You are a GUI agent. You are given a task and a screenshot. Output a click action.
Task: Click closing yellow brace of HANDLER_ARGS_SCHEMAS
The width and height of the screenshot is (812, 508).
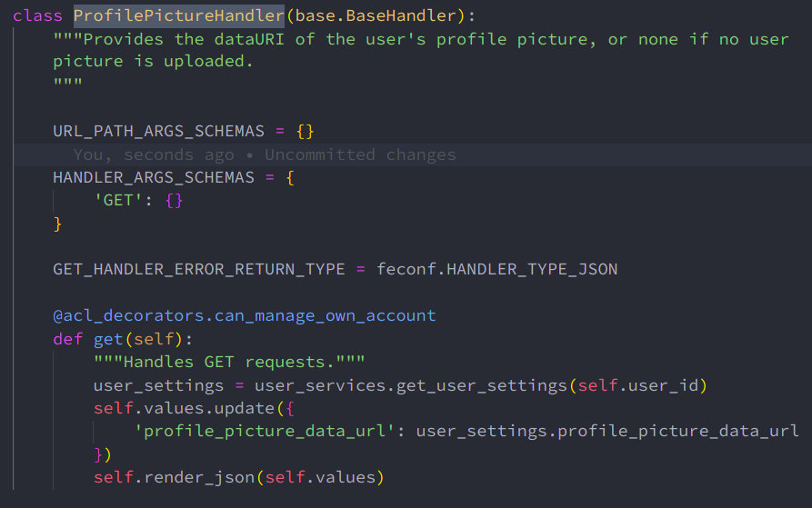[x=57, y=224]
